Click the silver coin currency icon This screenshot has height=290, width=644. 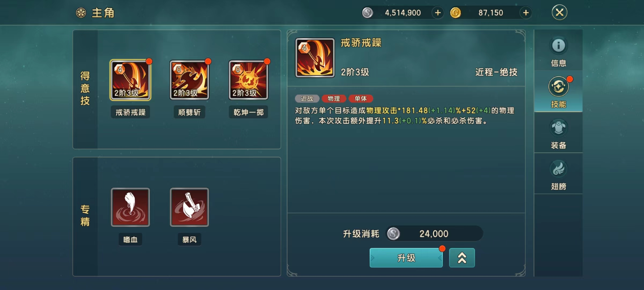[368, 13]
